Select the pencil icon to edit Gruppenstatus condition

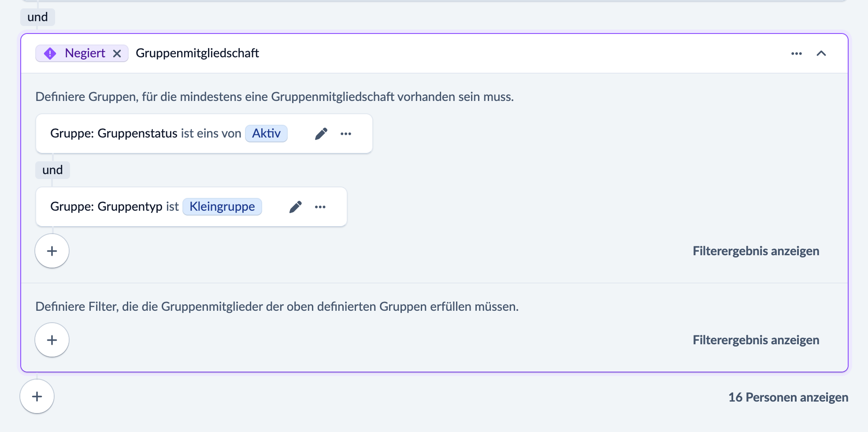(321, 133)
